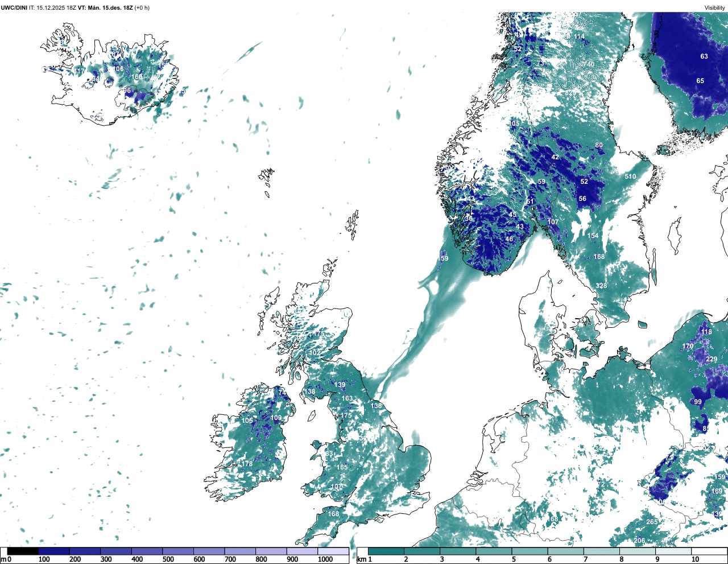Click the '42' visibility value on map
Screen dimensions: 728x564
(555, 157)
